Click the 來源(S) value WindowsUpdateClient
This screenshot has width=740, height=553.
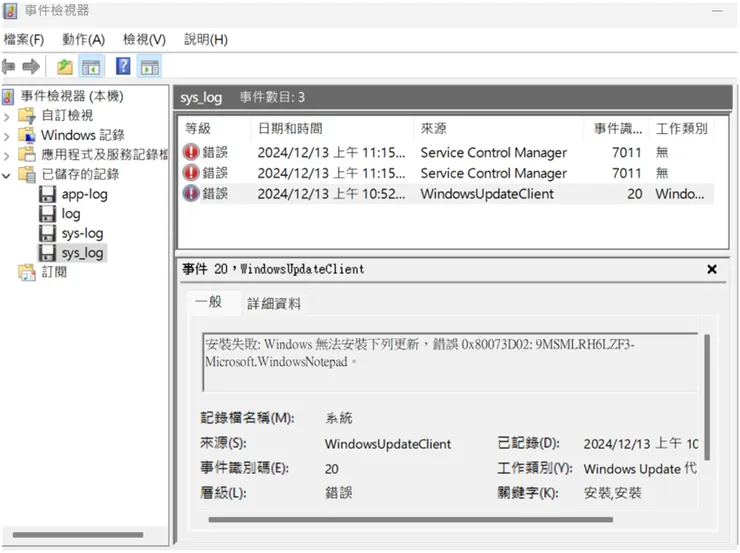coord(387,444)
